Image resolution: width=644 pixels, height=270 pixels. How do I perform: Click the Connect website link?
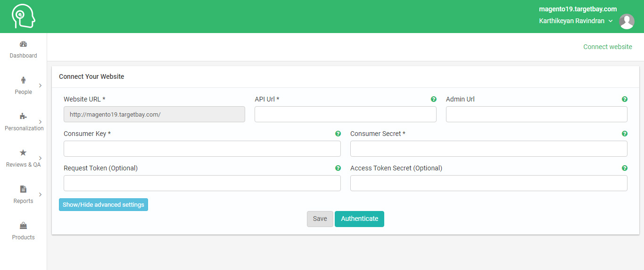coord(608,47)
